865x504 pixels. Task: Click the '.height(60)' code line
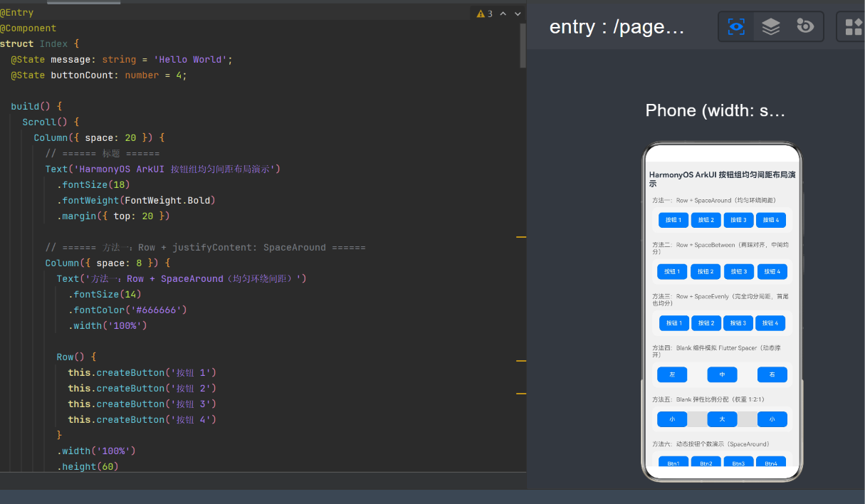coord(88,466)
